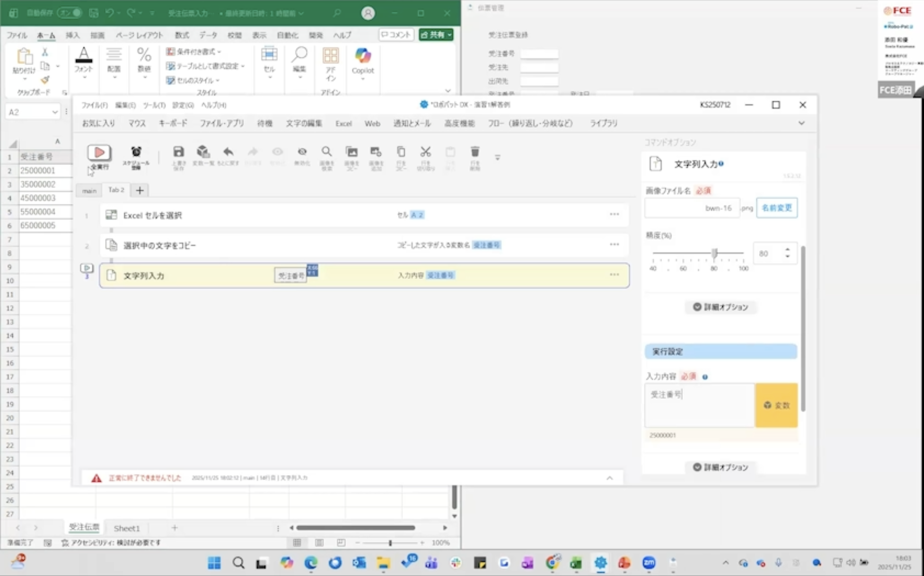
Task: Click the 全実行 run-all play button
Action: 99,153
